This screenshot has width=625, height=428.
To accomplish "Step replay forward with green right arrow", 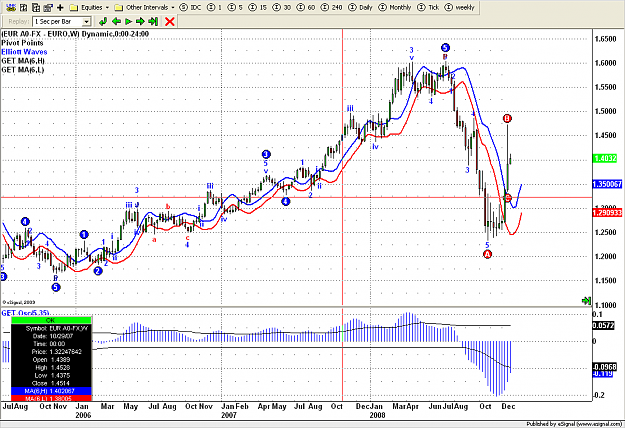I will click(x=140, y=22).
